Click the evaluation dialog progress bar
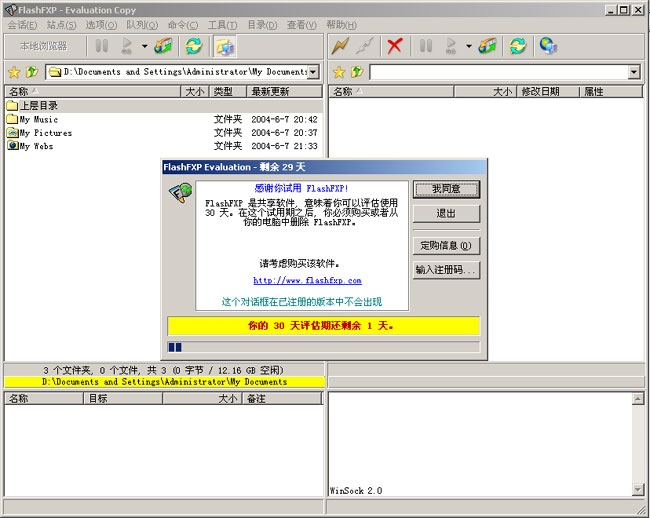The height and width of the screenshot is (518, 650). pyautogui.click(x=324, y=347)
